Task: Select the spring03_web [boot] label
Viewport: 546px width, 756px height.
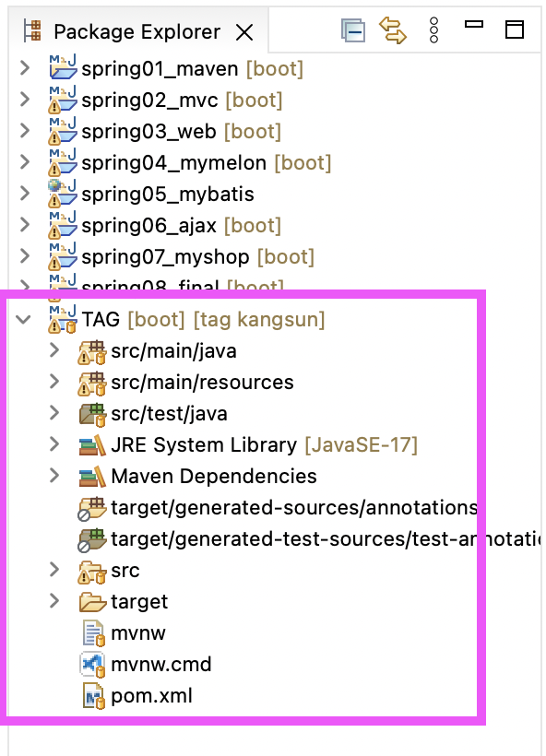Action: pyautogui.click(x=182, y=132)
